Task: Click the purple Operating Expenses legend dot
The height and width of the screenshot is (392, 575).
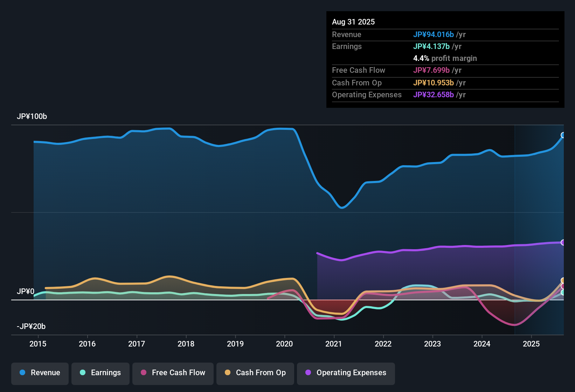Action: (x=308, y=373)
